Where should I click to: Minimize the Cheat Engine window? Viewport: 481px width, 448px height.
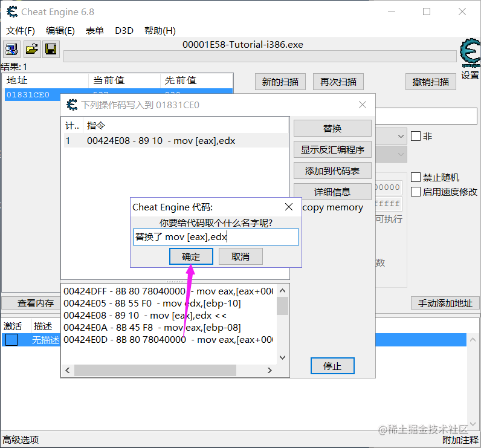point(392,11)
